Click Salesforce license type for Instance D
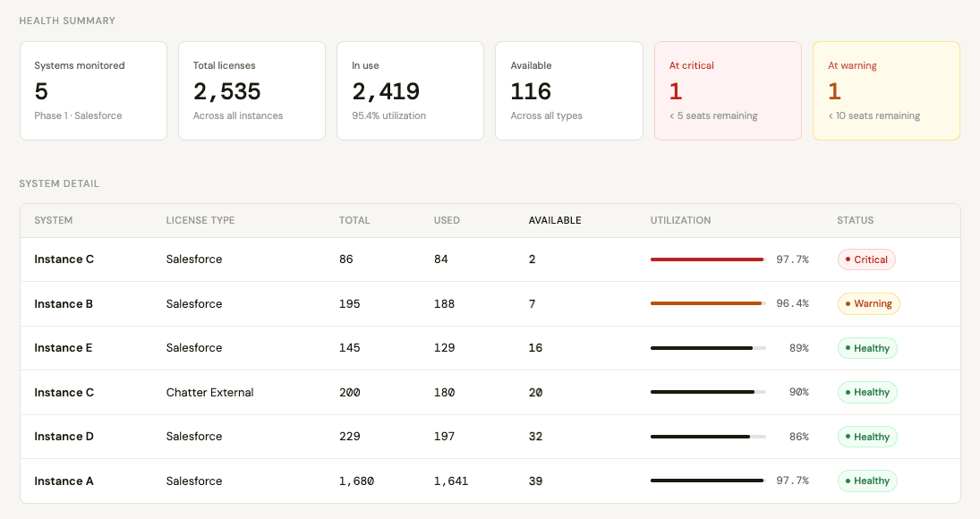The height and width of the screenshot is (519, 980). [x=193, y=437]
